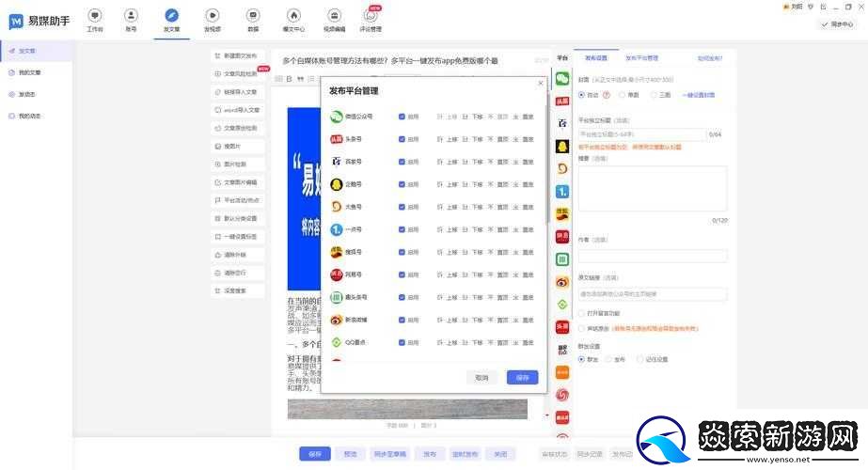Select the 自动 automatic cover radio
The image size is (868, 470).
click(x=581, y=95)
